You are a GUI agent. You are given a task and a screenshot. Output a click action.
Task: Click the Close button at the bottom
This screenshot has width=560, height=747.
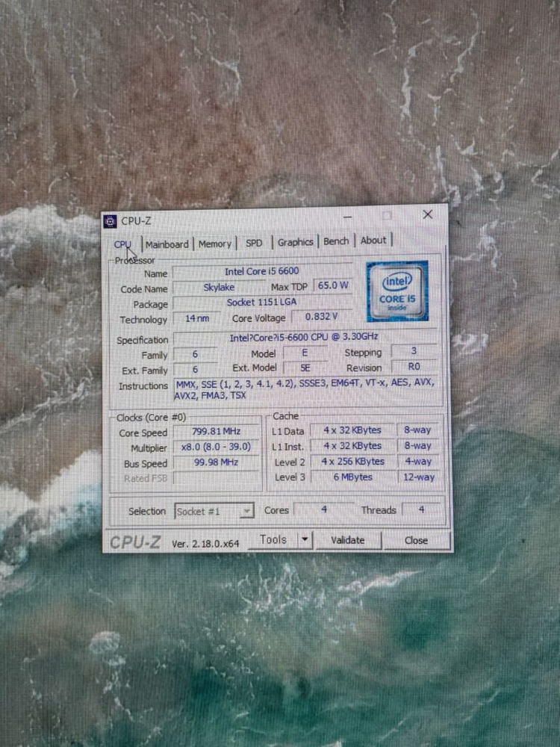pos(416,539)
